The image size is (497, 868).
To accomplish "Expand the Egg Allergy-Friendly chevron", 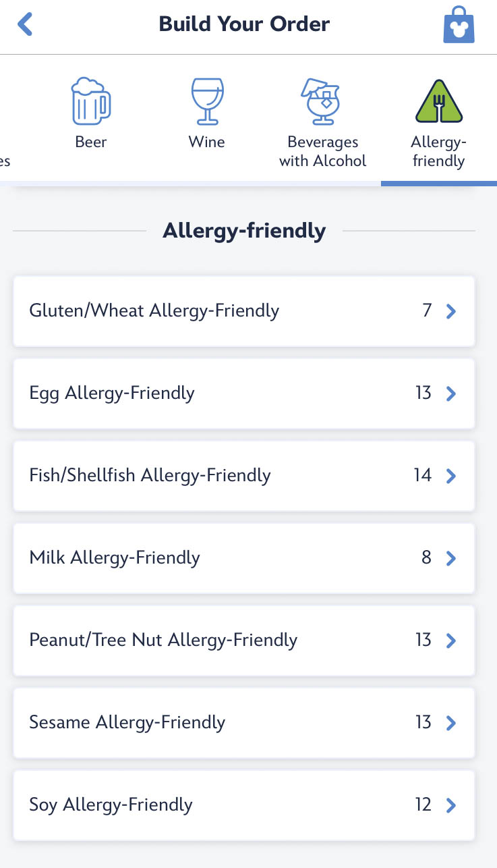I will click(x=451, y=394).
